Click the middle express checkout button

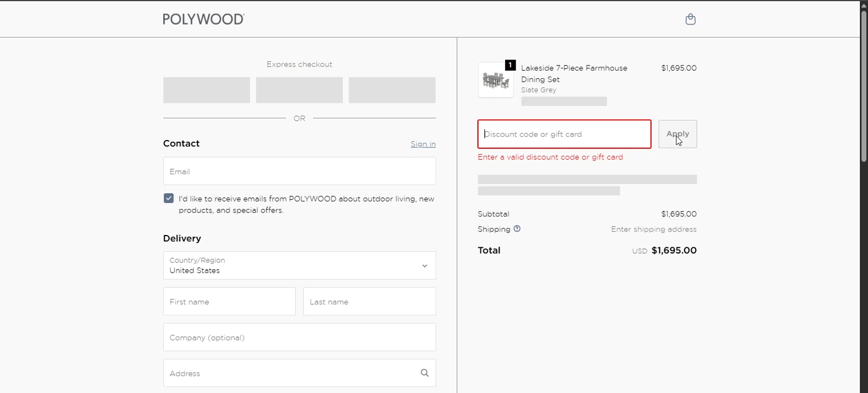[299, 90]
